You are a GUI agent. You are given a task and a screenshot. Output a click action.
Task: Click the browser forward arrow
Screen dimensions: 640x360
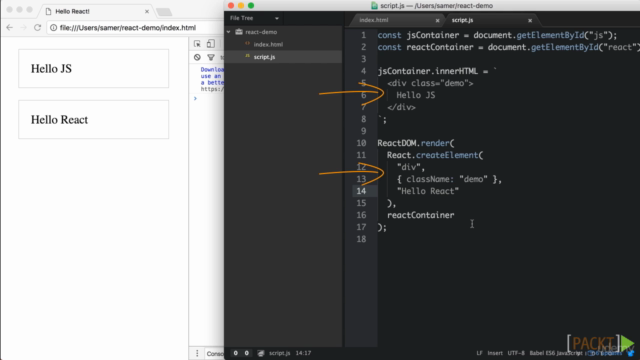[x=23, y=27]
